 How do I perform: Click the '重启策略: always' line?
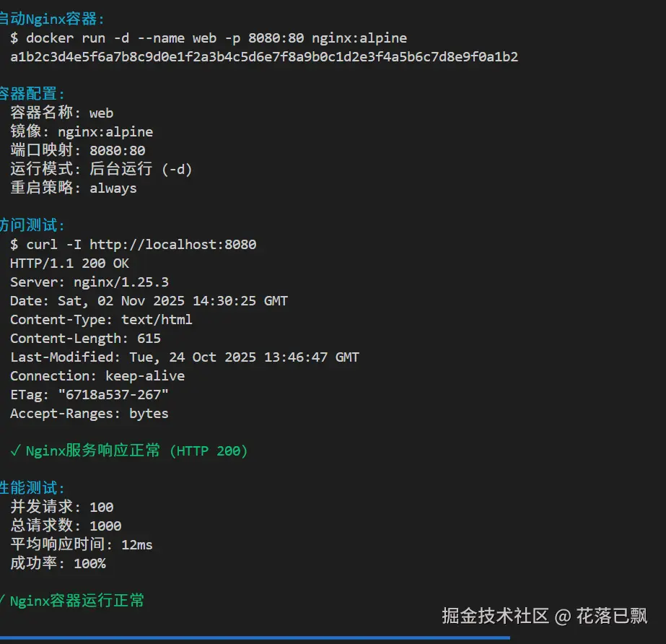74,188
